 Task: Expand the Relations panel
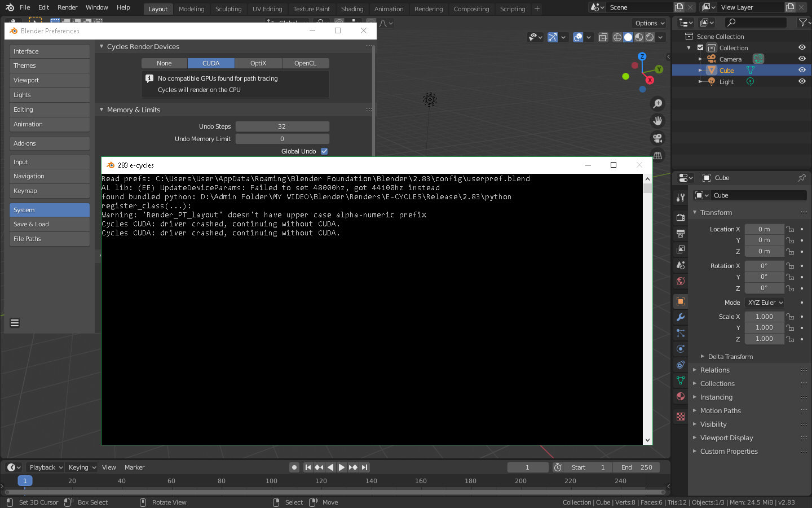coord(715,370)
